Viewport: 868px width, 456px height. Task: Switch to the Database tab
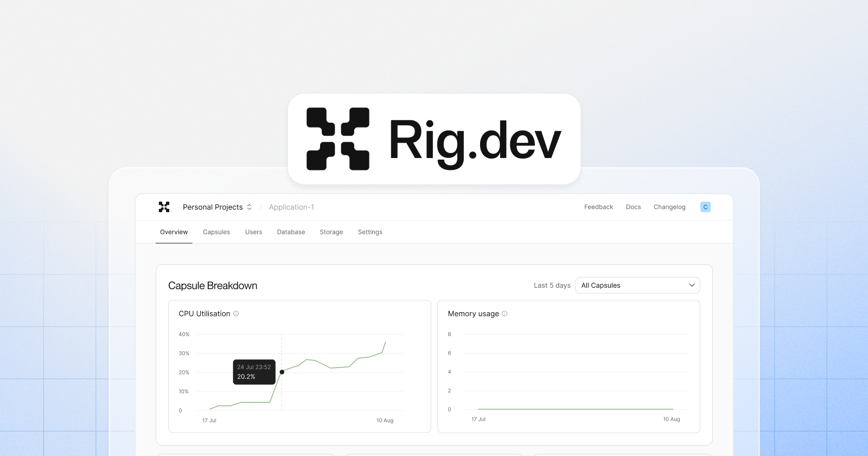coord(291,232)
